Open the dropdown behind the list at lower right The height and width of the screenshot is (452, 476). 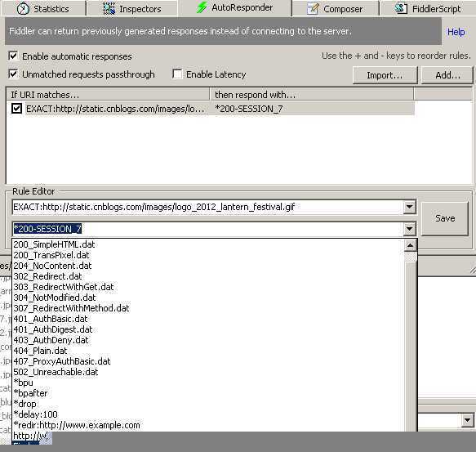(467, 420)
